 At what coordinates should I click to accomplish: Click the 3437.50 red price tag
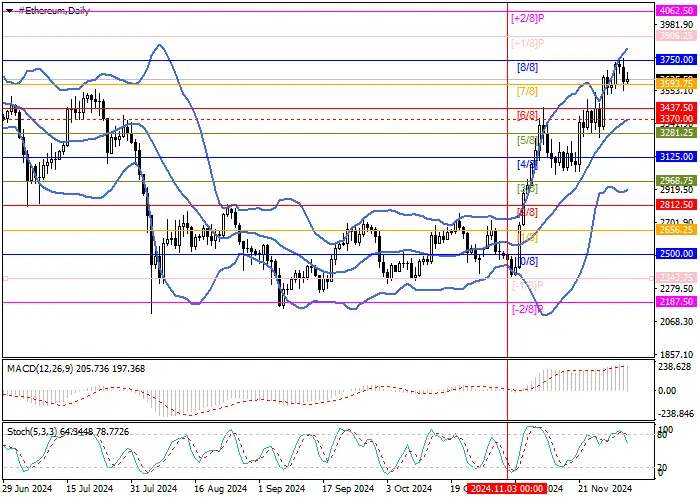(676, 108)
